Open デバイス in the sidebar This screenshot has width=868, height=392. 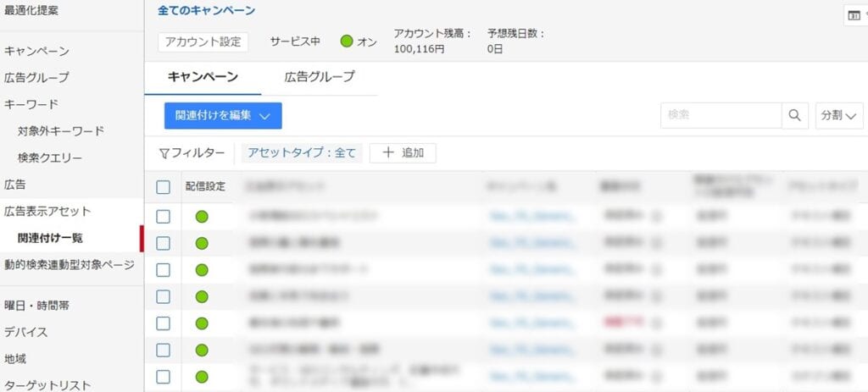[26, 332]
